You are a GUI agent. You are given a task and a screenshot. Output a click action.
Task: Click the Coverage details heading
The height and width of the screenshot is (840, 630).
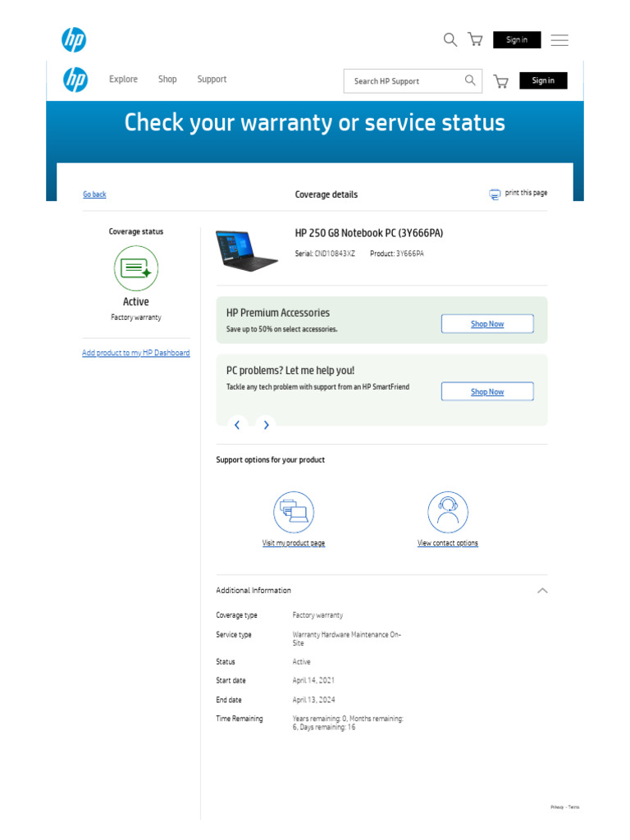(326, 194)
